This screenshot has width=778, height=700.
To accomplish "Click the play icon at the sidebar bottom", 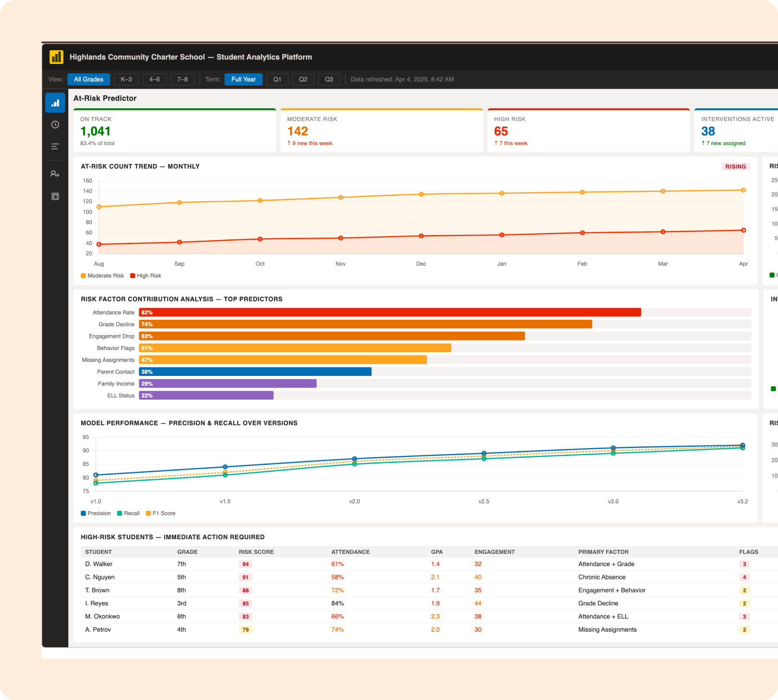I will pyautogui.click(x=55, y=196).
